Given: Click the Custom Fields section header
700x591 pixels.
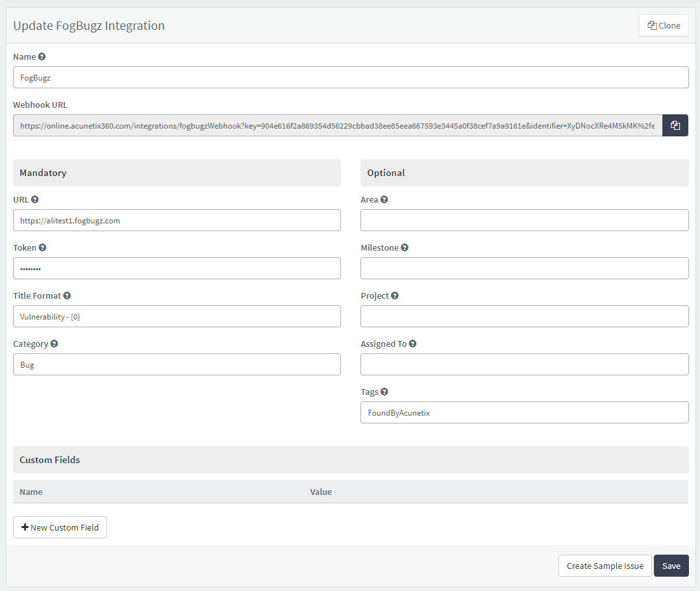Looking at the screenshot, I should [x=351, y=460].
